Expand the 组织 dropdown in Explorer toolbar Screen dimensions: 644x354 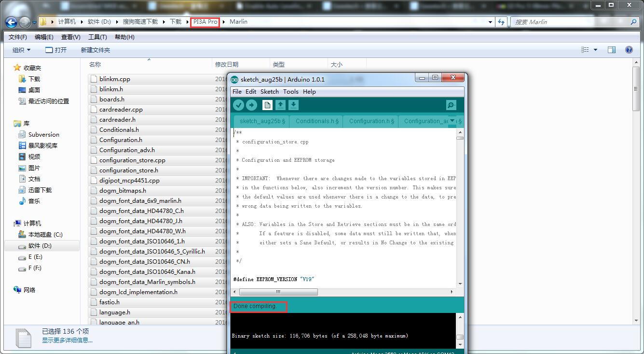(21, 50)
